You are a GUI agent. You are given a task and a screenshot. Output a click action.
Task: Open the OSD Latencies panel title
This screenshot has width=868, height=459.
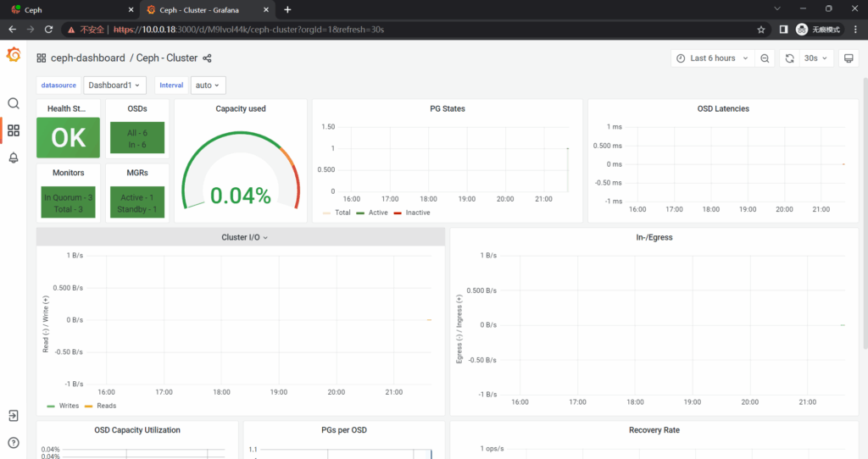[723, 108]
